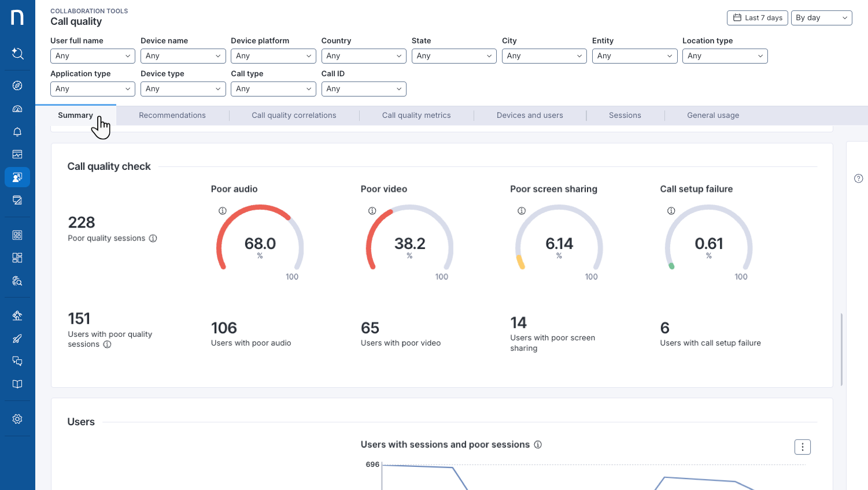Open the dashboards gauge icon
The image size is (868, 490).
[17, 108]
